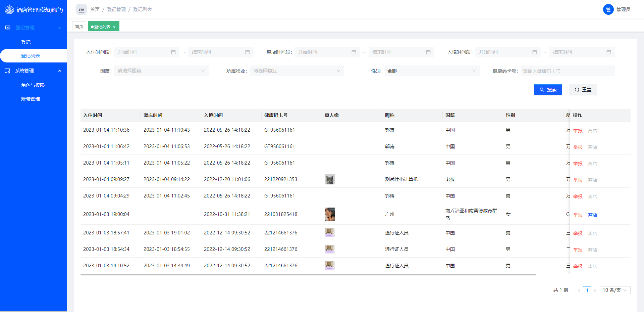Focus the 入住时间段 开始时间 field
Screen dimensions: 644x312
[x=147, y=52]
